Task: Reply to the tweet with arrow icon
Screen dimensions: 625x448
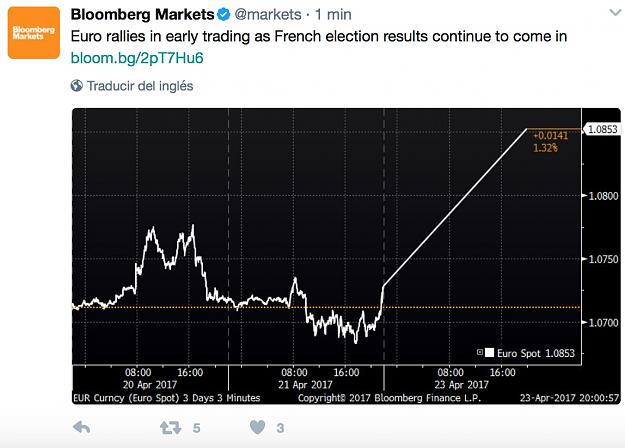Action: (82, 428)
